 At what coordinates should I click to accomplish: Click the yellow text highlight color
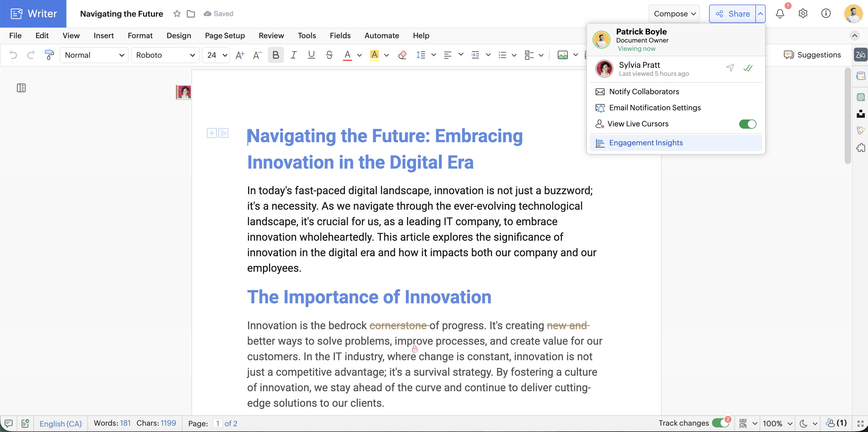[x=374, y=55]
